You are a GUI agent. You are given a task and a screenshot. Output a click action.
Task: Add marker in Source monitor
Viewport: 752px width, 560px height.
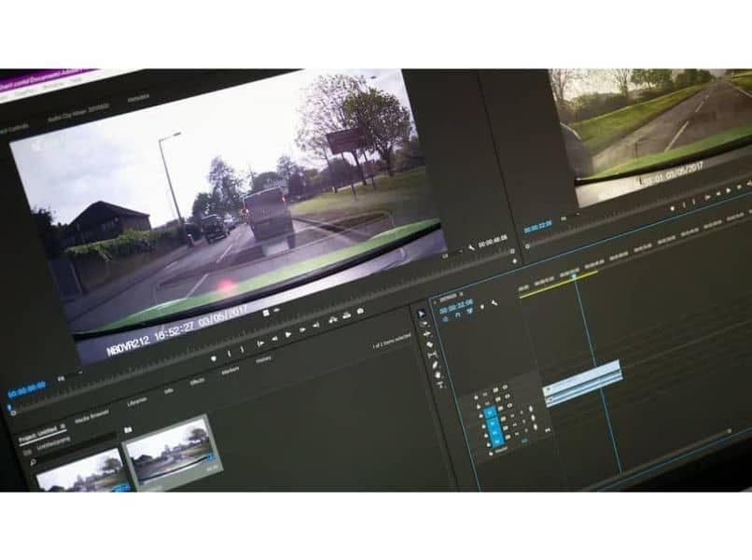(214, 358)
